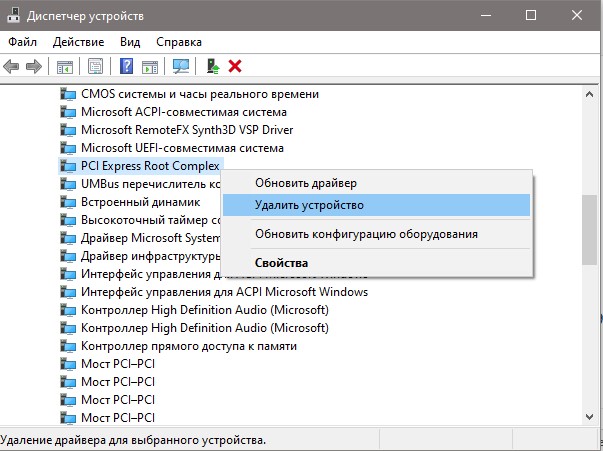Click the icon beside Контроллер прямого доступа к памяти
603x451 pixels.
tap(68, 346)
